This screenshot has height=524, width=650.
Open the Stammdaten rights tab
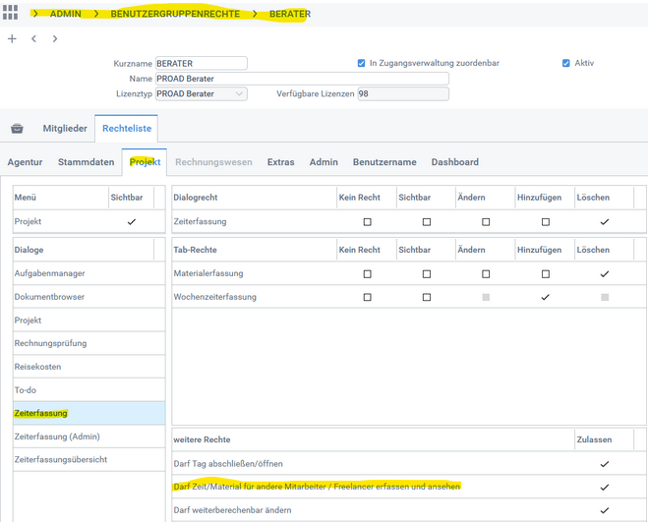(x=85, y=162)
